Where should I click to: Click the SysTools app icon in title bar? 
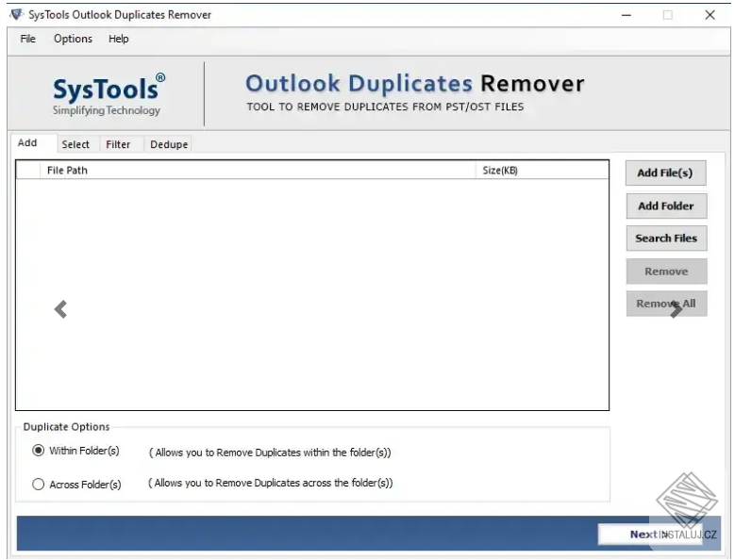pos(16,14)
